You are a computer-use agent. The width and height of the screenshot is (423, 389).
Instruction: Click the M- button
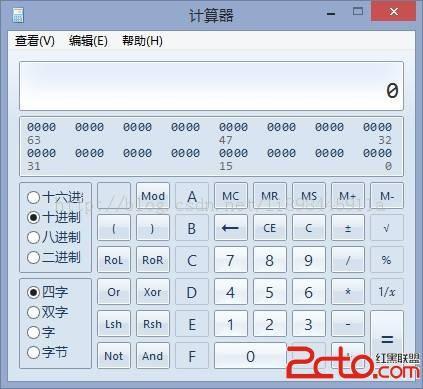coord(387,196)
